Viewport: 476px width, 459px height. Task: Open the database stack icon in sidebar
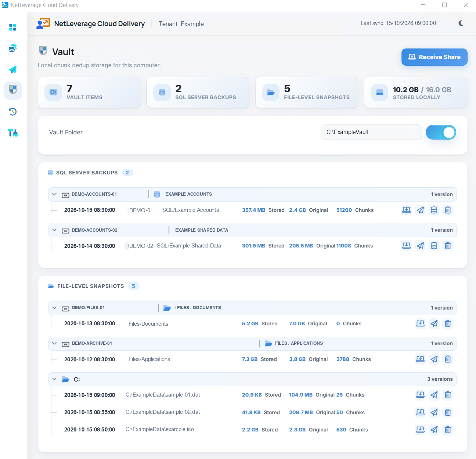[x=13, y=48]
